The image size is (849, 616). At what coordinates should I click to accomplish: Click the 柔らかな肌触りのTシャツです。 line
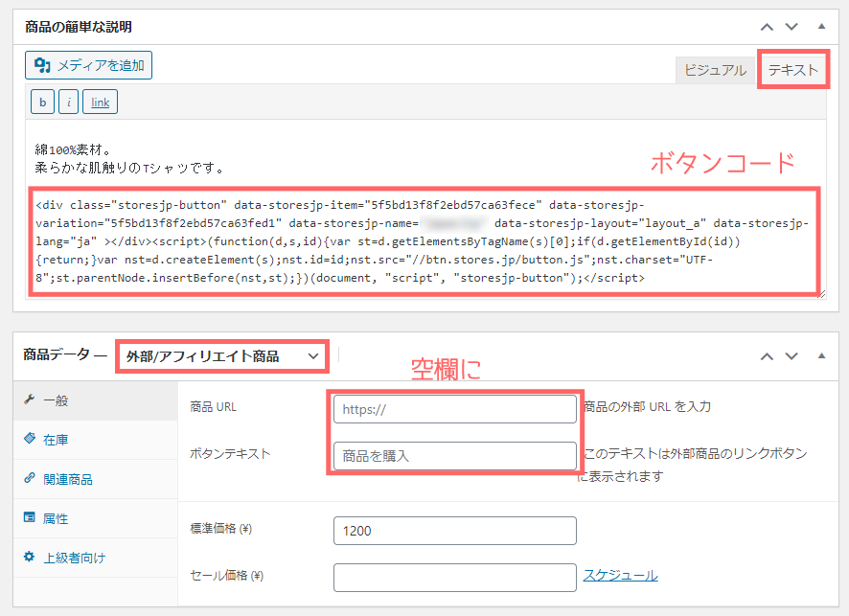[129, 168]
